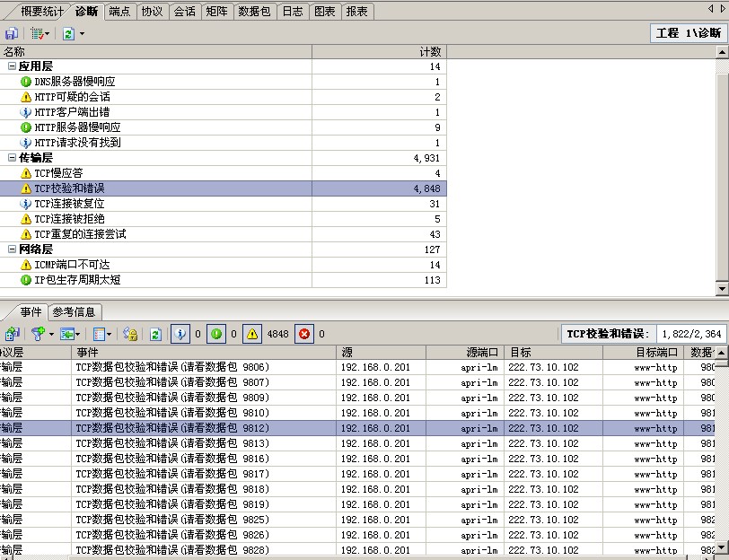This screenshot has height=560, width=729.
Task: Click the lock icon in events toolbar
Action: coord(129,334)
